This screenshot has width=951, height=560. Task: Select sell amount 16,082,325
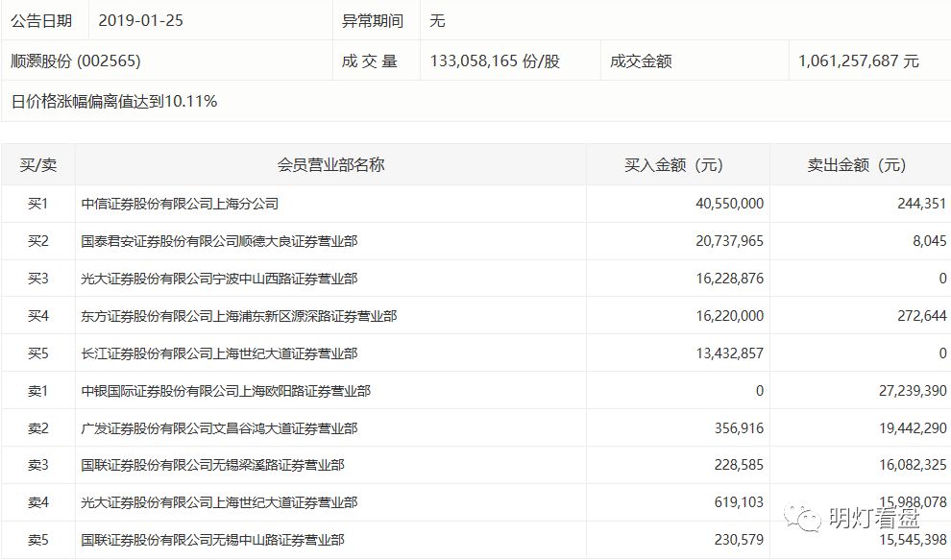[x=913, y=465]
